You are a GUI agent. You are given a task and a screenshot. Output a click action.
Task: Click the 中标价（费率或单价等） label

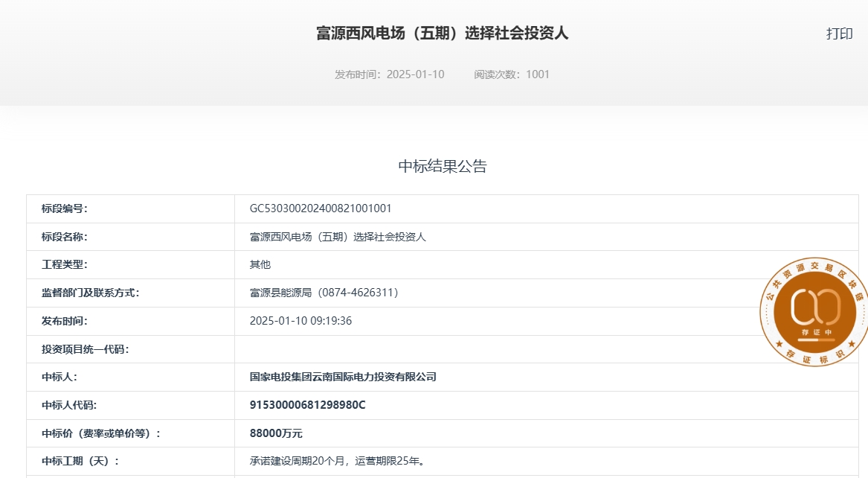[x=100, y=433]
